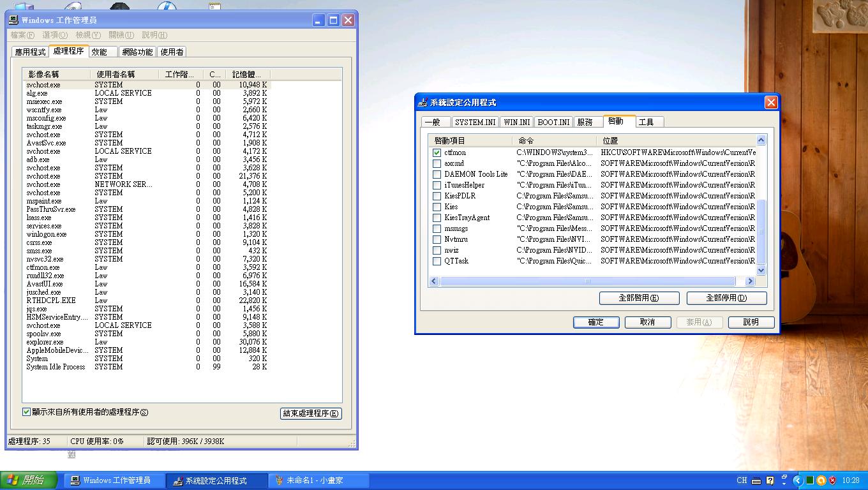Open the 效能 tab in Task Manager
This screenshot has width=868, height=490.
pyautogui.click(x=102, y=52)
